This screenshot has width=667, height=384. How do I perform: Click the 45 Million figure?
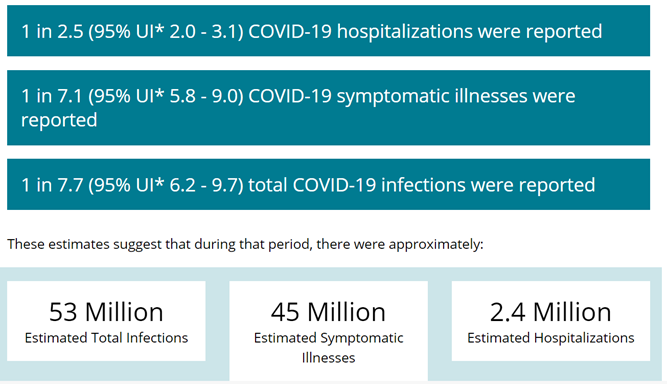pos(328,312)
